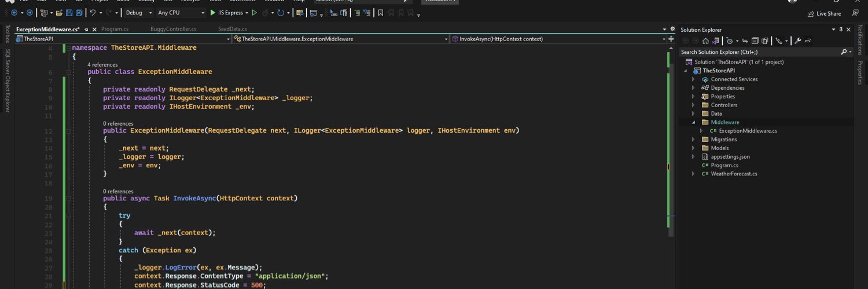Select Connected Services in Solution Explorer
This screenshot has width=868, height=289.
[x=734, y=79]
